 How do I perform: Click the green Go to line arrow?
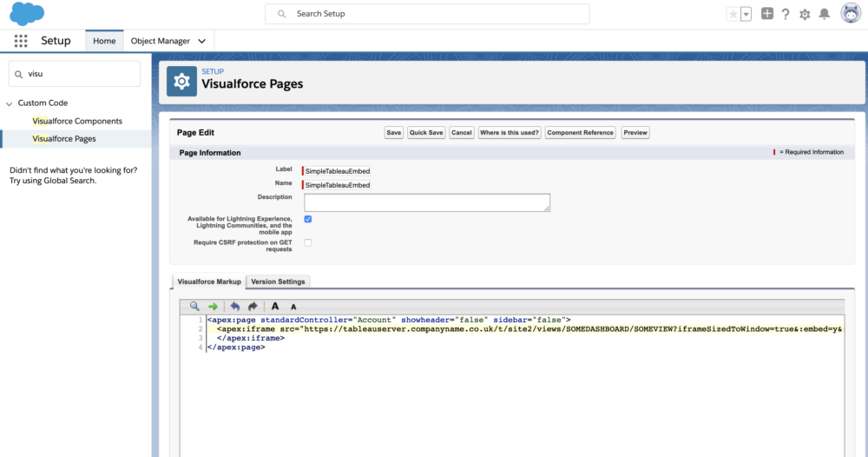(213, 306)
